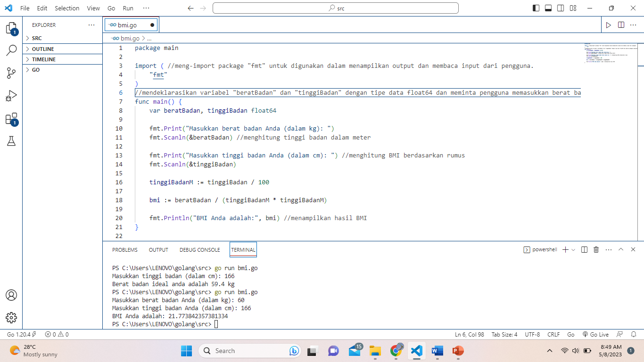Expand the TIMELINE section

coord(62,59)
